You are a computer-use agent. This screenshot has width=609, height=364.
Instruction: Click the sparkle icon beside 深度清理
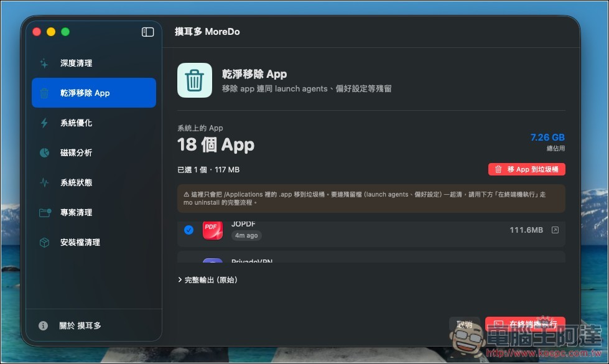coord(44,63)
